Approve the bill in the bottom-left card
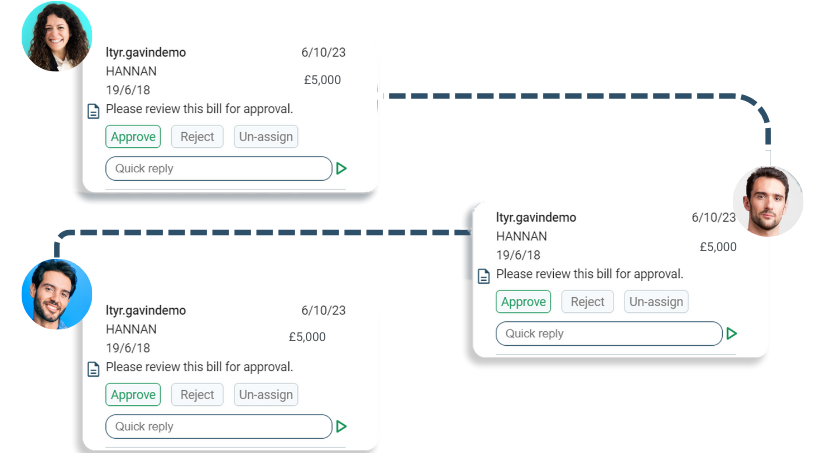The image size is (825, 453). coord(133,395)
